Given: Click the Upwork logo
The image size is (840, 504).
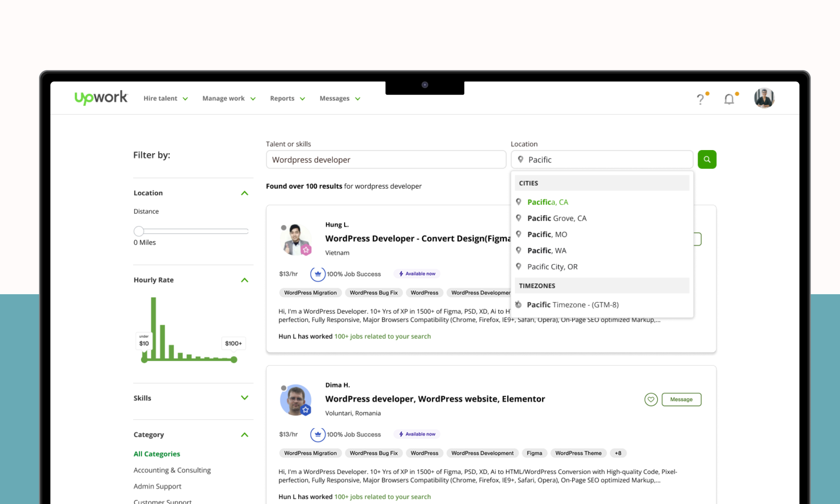Looking at the screenshot, I should (x=101, y=97).
